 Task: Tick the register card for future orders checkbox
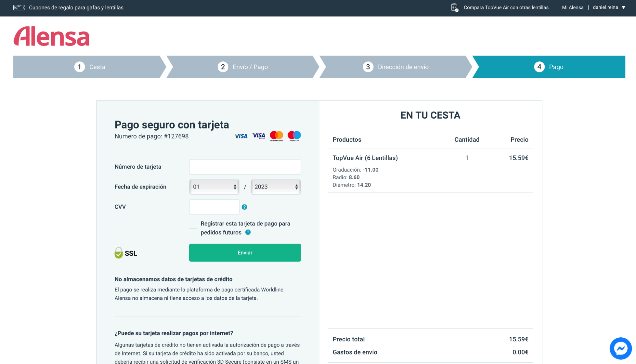(x=193, y=228)
